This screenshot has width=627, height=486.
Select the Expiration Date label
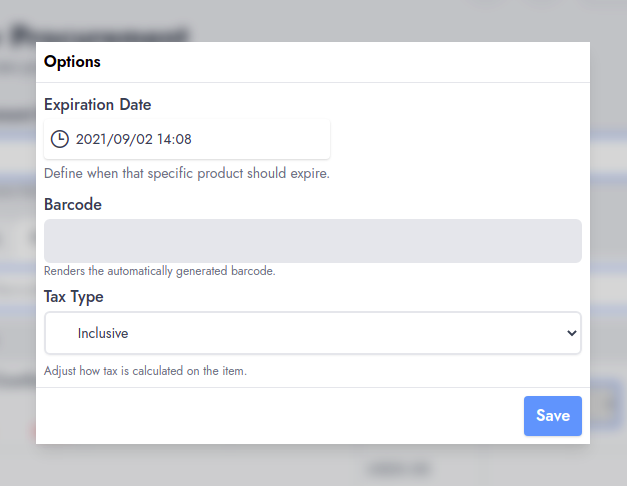(x=98, y=105)
